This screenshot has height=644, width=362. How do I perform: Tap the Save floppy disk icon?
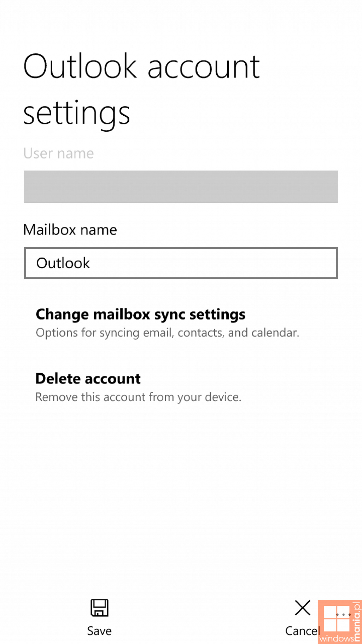[x=99, y=608]
